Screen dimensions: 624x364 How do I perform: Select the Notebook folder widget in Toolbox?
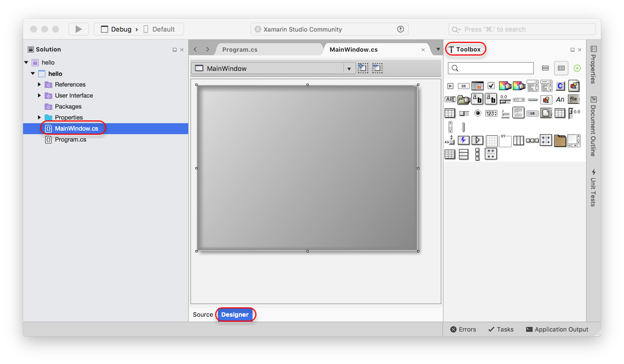tap(560, 140)
